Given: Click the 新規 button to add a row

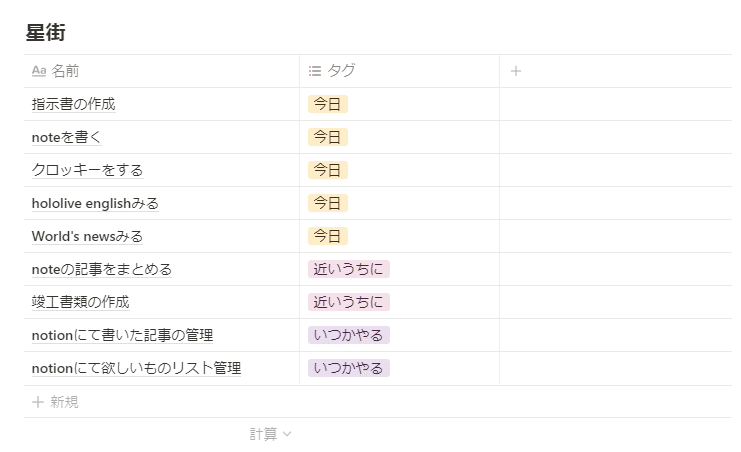Looking at the screenshot, I should point(64,402).
